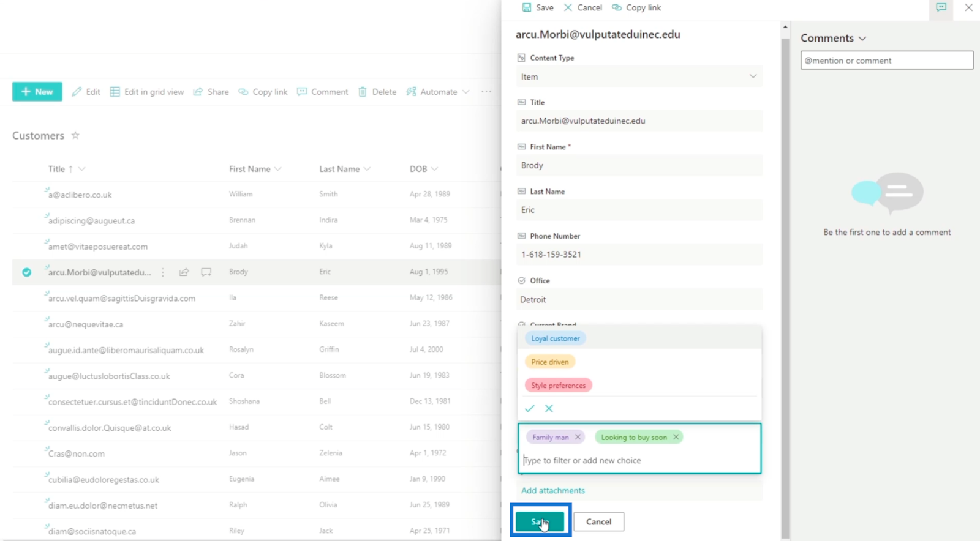Click the Last Name field label icon
This screenshot has width=980, height=541.
pos(521,191)
